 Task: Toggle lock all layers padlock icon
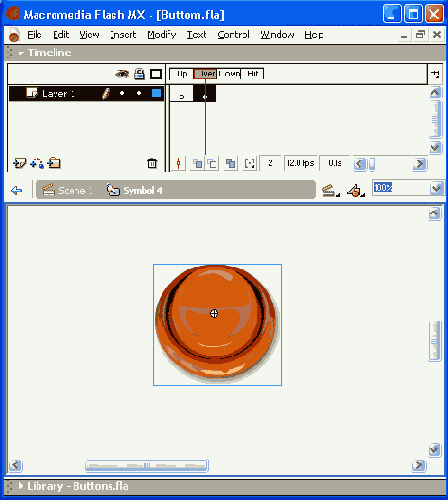(139, 74)
